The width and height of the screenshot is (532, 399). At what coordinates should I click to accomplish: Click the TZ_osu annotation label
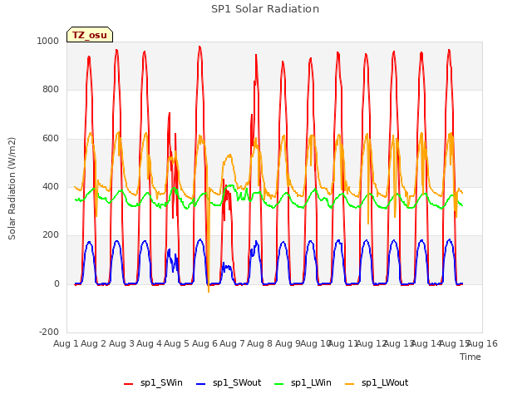90,35
